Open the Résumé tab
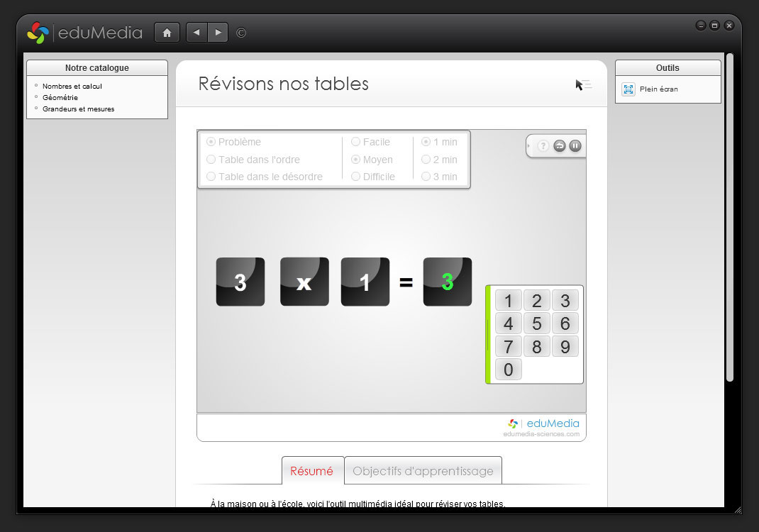 tap(311, 471)
